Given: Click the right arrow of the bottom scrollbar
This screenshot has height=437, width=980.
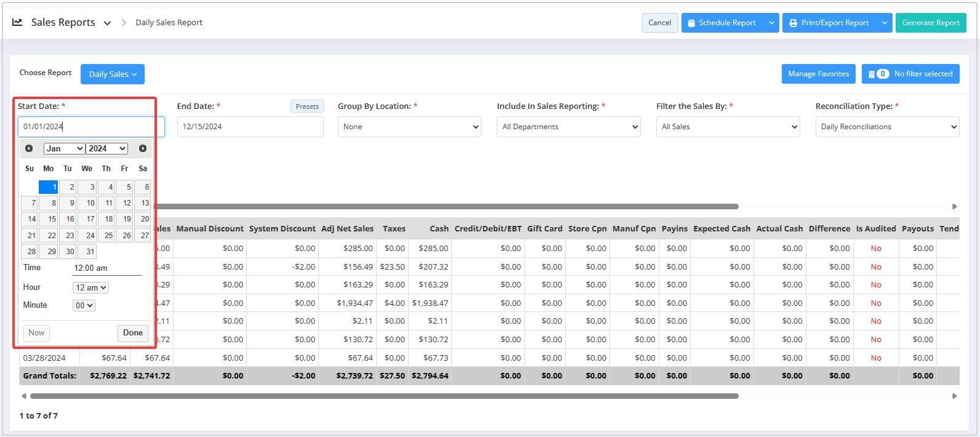Looking at the screenshot, I should 954,396.
